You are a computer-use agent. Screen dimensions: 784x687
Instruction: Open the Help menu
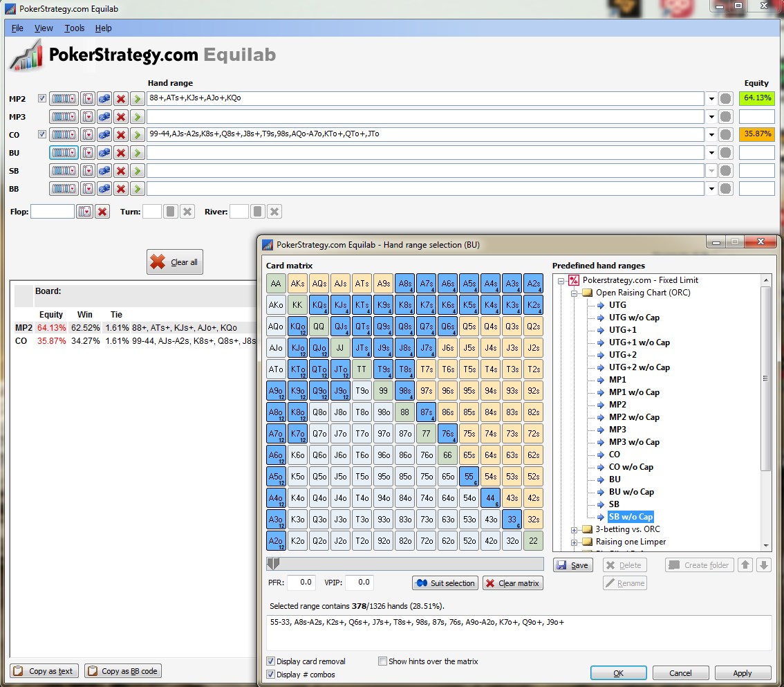103,28
